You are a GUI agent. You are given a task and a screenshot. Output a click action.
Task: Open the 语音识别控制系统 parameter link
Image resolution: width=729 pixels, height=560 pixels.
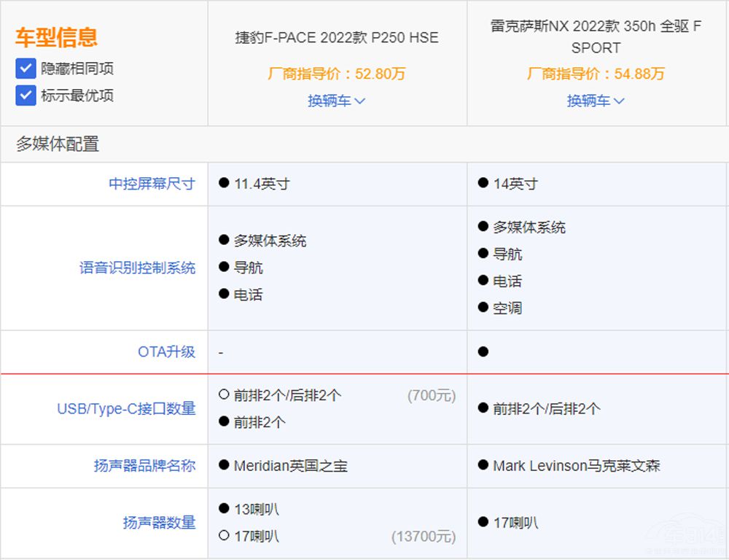pyautogui.click(x=137, y=268)
